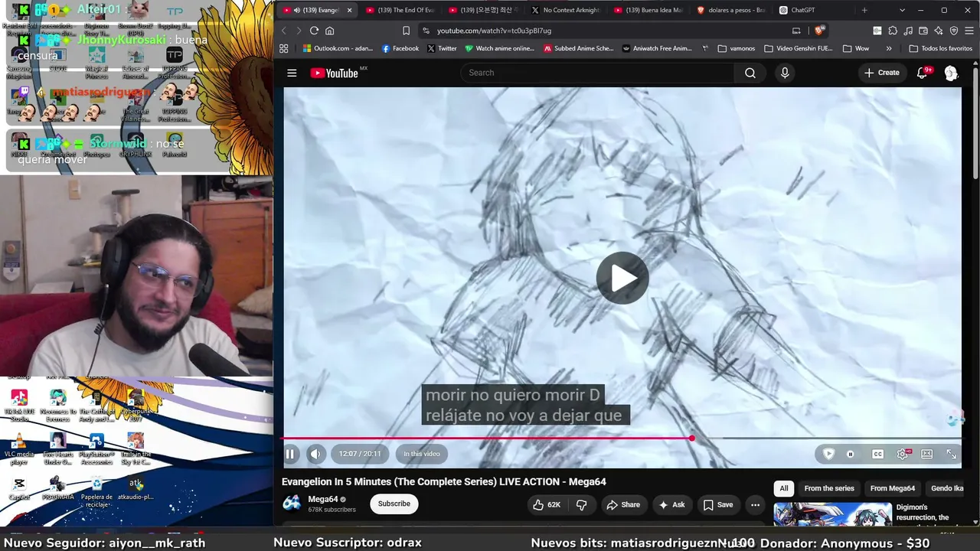The width and height of the screenshot is (980, 551).
Task: Open the YouTube notifications bell
Action: click(923, 73)
